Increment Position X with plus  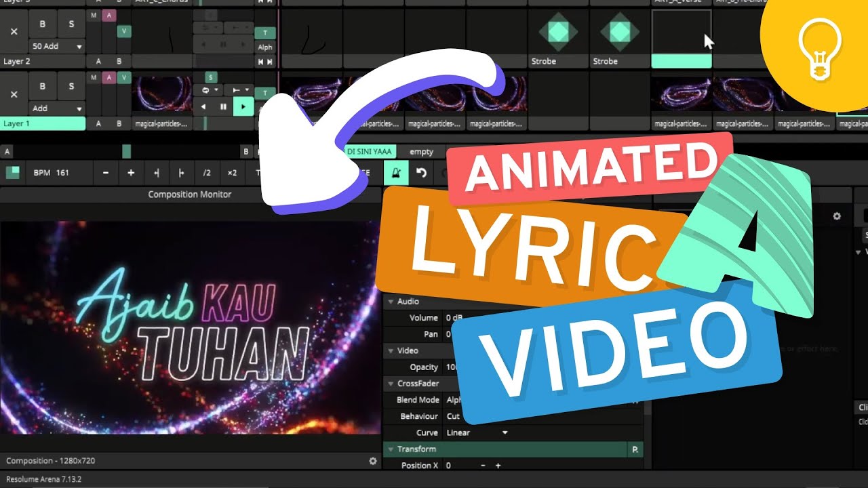coord(498,466)
